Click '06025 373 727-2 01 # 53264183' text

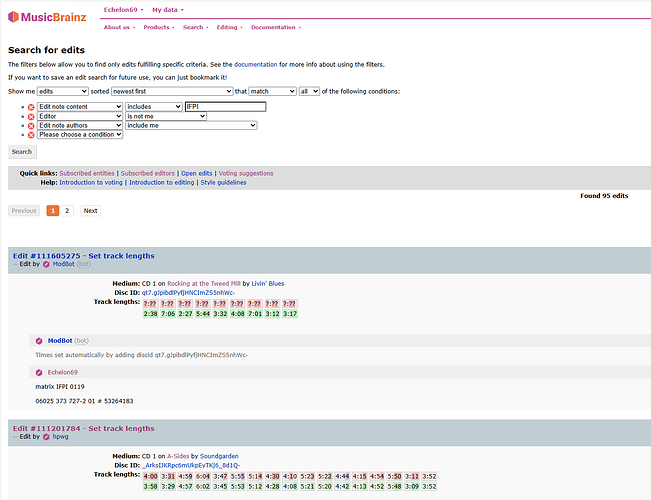(84, 401)
